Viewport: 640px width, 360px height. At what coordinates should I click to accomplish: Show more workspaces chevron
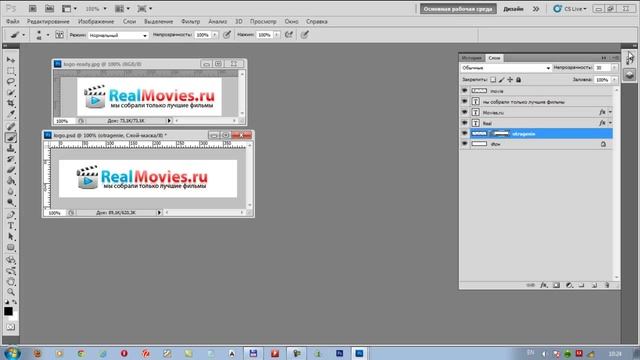pos(536,9)
